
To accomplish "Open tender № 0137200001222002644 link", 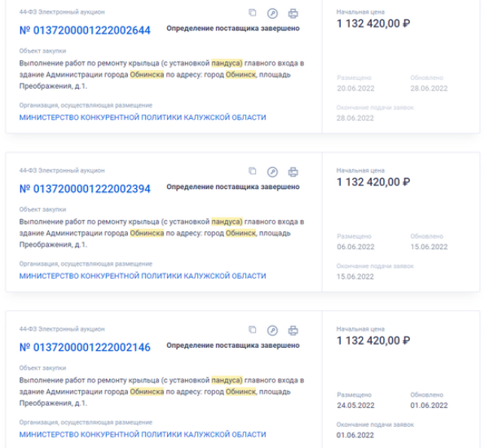I will 85,30.
